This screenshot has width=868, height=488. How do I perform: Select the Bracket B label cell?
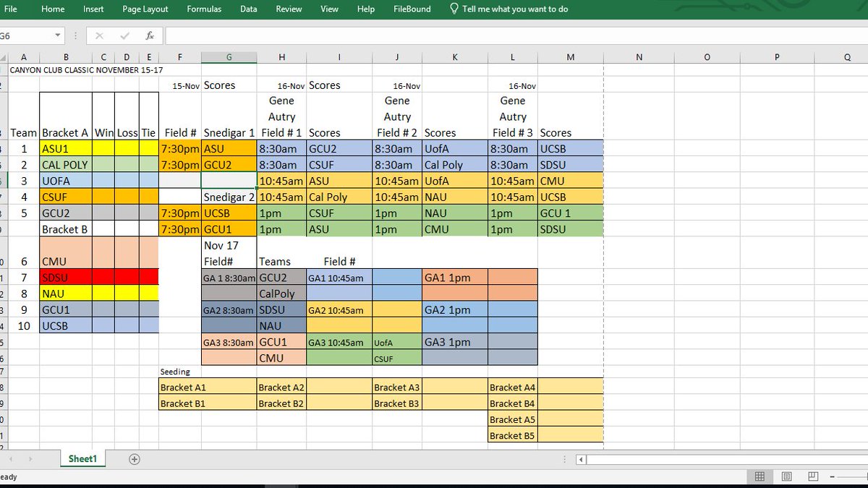[66, 229]
